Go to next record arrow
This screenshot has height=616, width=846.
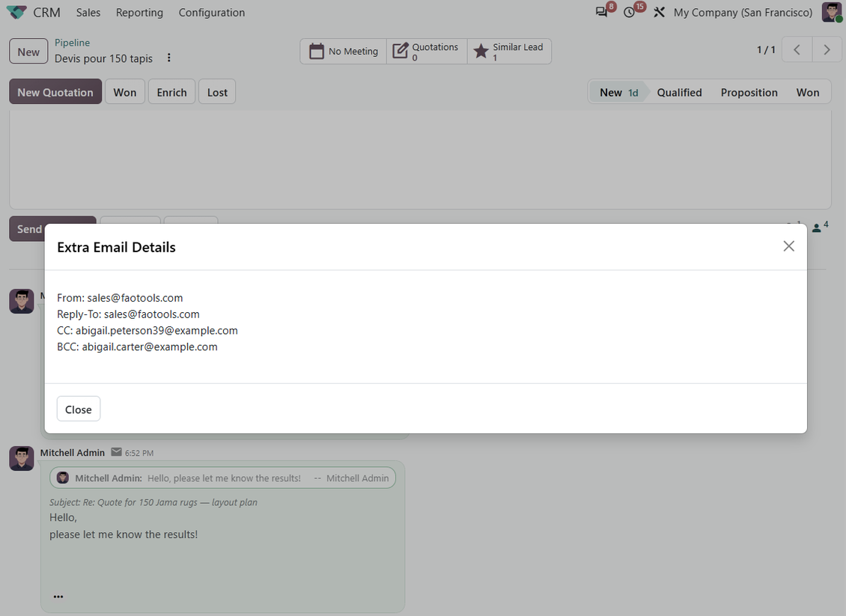tap(827, 49)
